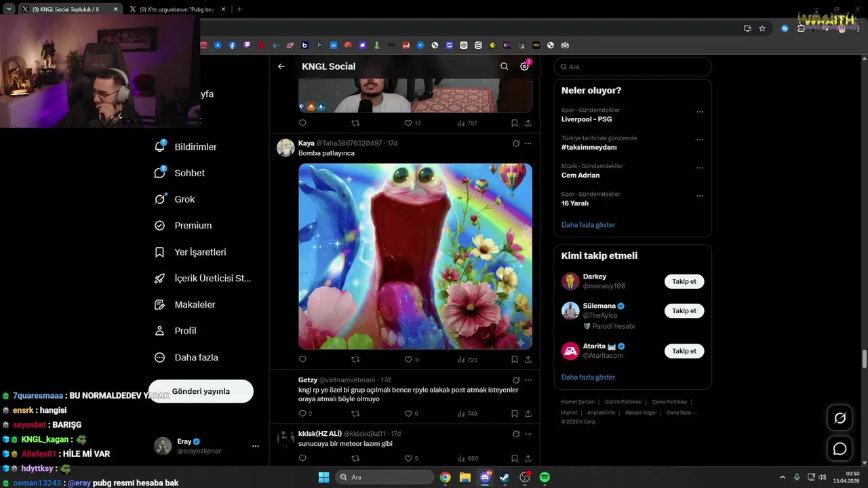This screenshot has width=868, height=488.
Task: Open more options on kklsk's post
Action: [x=528, y=434]
